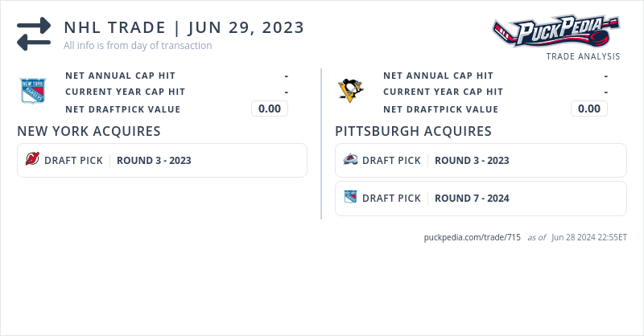Click the Trade Analysis label

583,56
